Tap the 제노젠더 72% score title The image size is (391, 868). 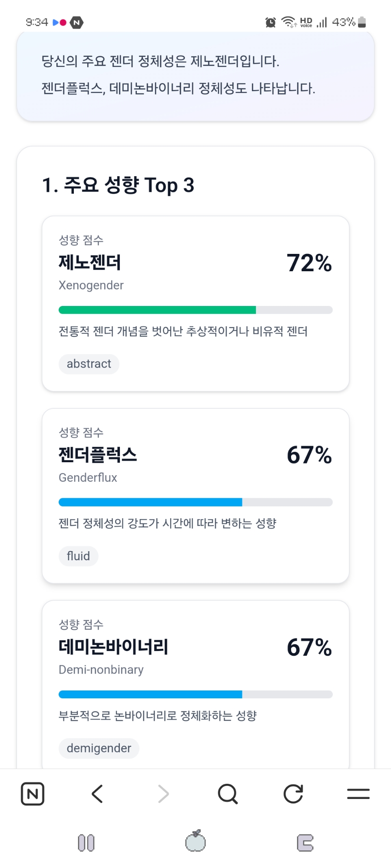(x=90, y=263)
